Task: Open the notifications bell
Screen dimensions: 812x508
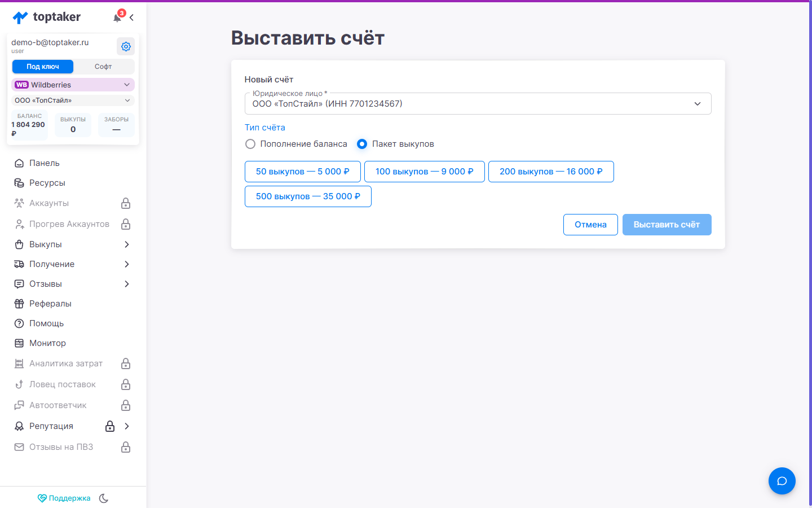Action: coord(117,17)
